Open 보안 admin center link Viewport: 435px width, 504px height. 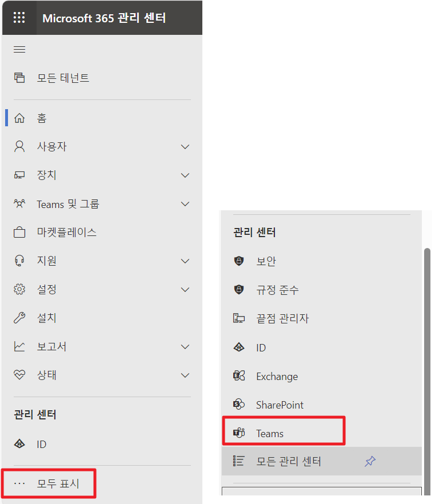click(266, 261)
